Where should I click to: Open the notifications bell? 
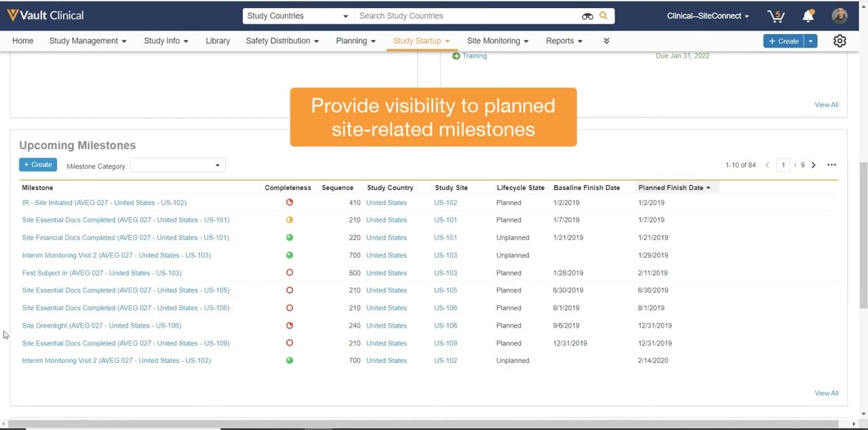[808, 16]
